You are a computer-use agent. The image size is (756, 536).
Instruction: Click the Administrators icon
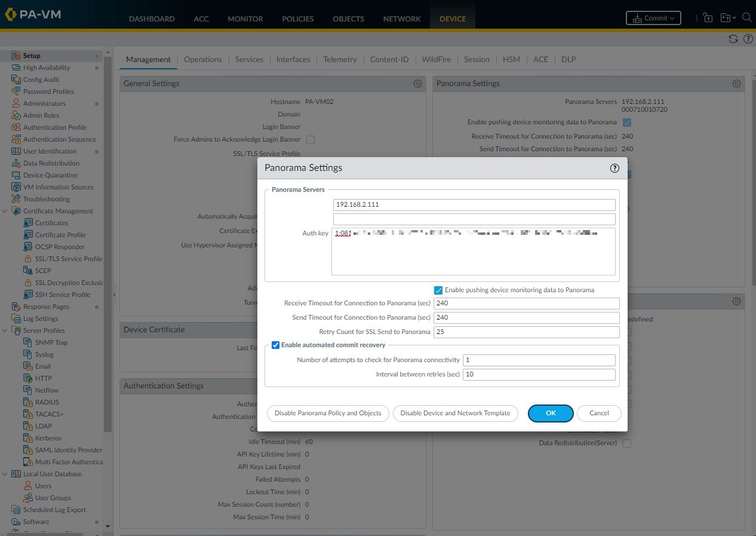[16, 103]
